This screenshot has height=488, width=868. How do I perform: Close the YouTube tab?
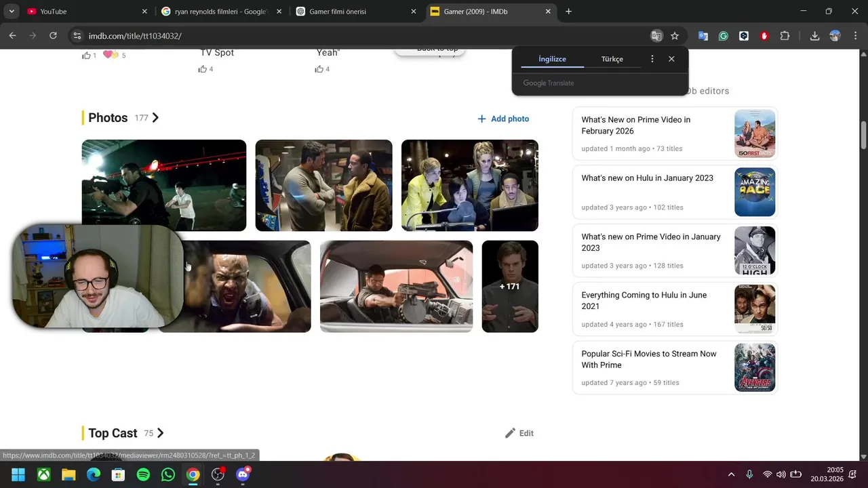tap(144, 12)
